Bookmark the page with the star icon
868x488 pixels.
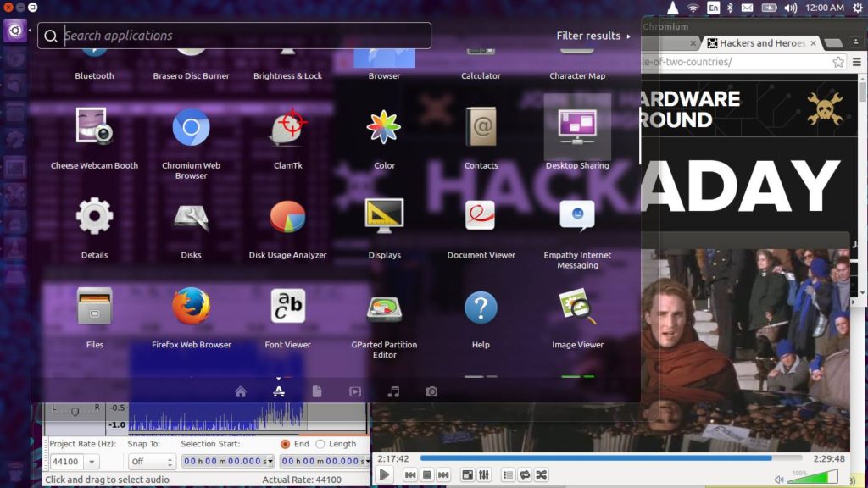point(838,62)
